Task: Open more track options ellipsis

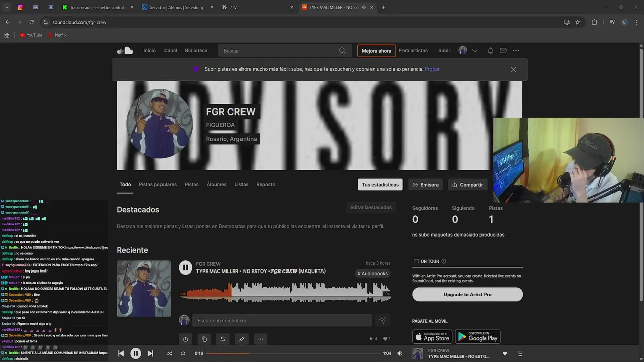Action: coord(260,339)
